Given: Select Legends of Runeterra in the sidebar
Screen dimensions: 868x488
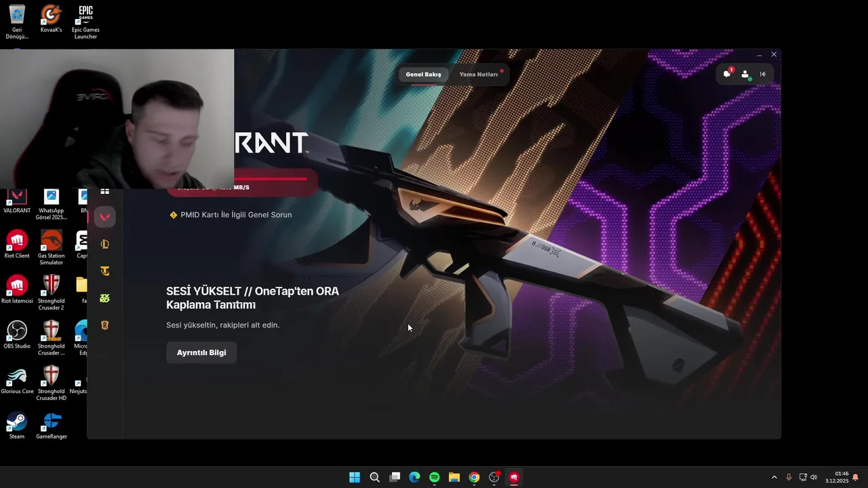Looking at the screenshot, I should pyautogui.click(x=105, y=325).
